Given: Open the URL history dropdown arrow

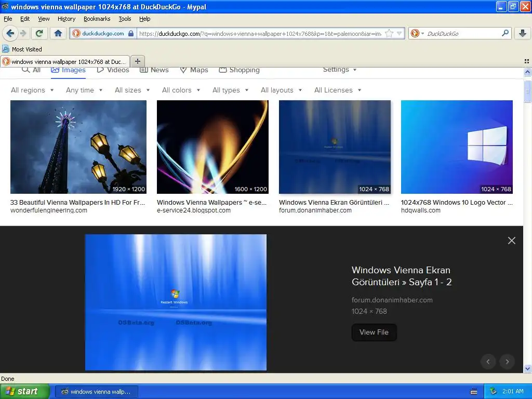Looking at the screenshot, I should click(x=400, y=33).
